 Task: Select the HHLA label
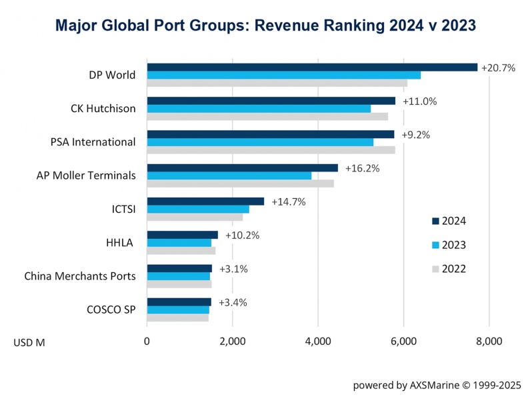pyautogui.click(x=119, y=243)
